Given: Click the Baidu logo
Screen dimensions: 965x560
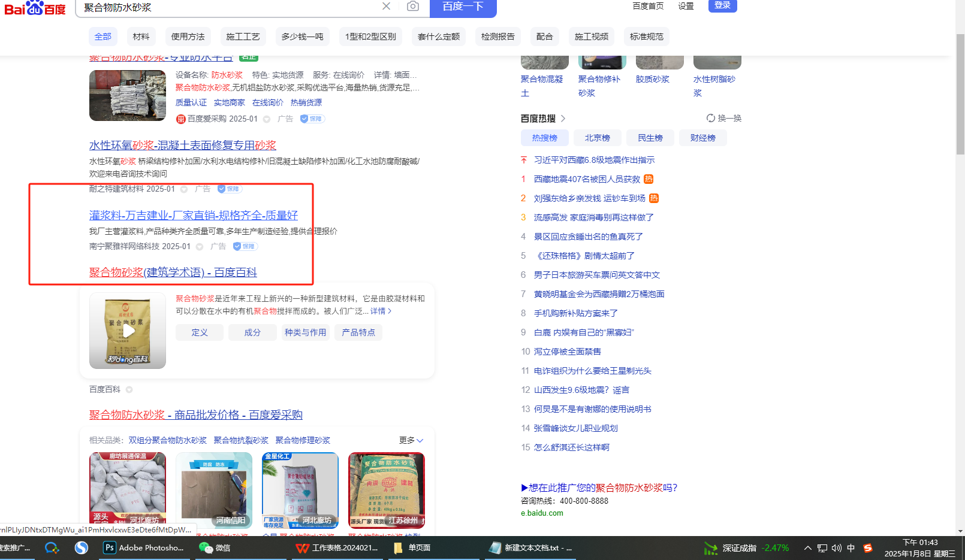Looking at the screenshot, I should 35,8.
